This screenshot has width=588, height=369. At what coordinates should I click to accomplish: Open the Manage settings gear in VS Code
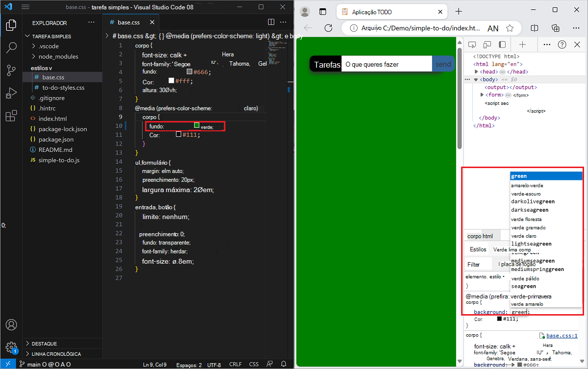[x=11, y=347]
